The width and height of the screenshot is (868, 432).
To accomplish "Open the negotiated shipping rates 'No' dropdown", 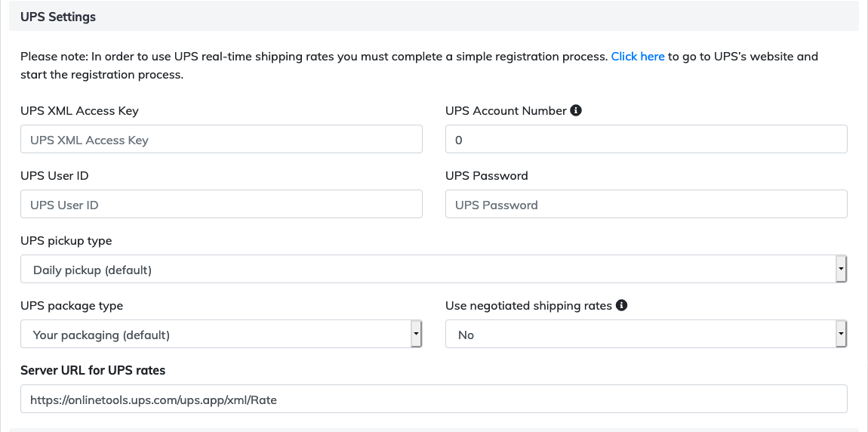I will 646,335.
